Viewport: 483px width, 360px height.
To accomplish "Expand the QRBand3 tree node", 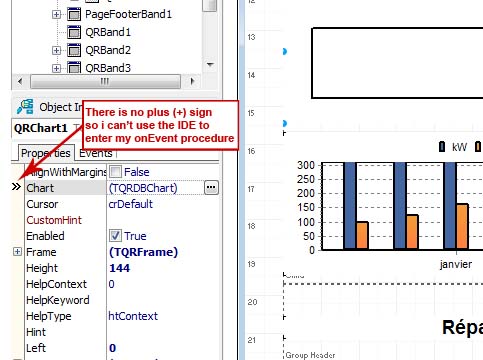I will [56, 68].
